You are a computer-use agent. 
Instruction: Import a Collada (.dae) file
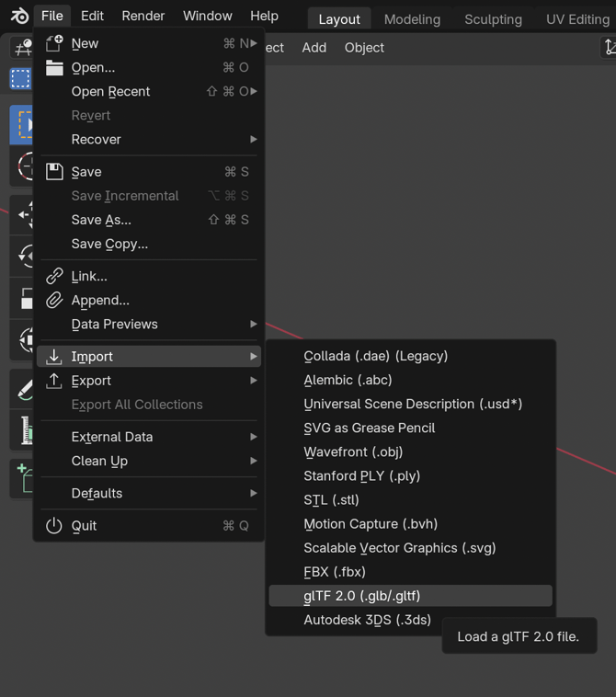click(x=411, y=356)
